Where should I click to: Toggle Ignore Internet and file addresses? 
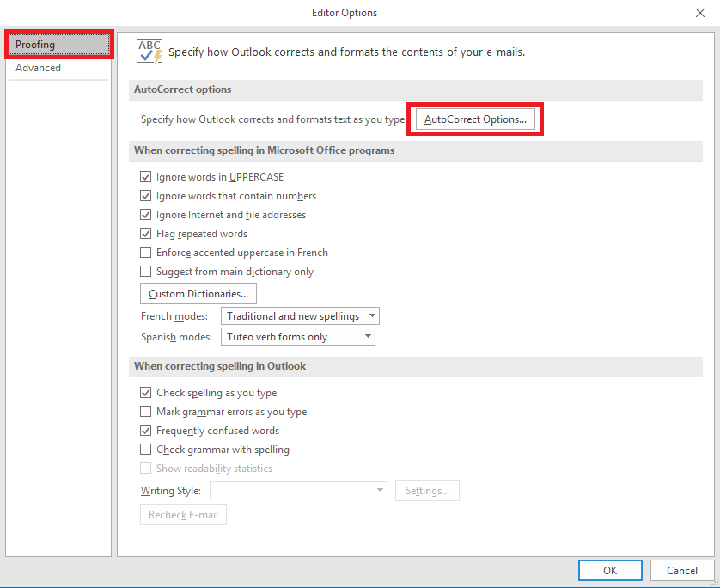pos(146,214)
